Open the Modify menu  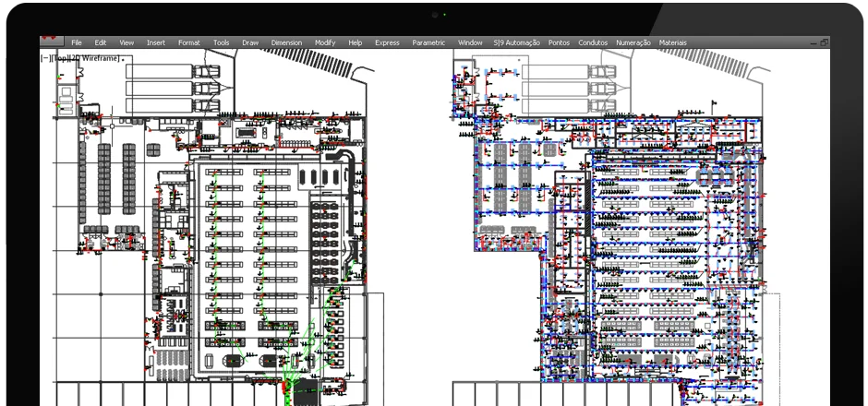[x=325, y=42]
